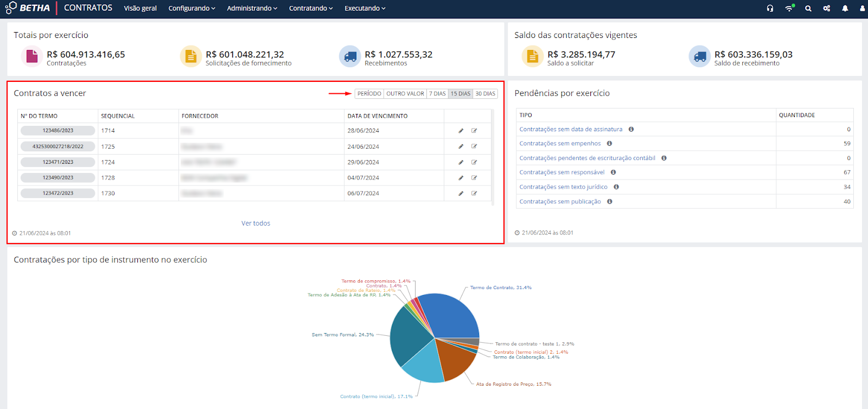Click term number badge 123471/2023
Viewport: 868px width, 409px height.
pos(58,162)
